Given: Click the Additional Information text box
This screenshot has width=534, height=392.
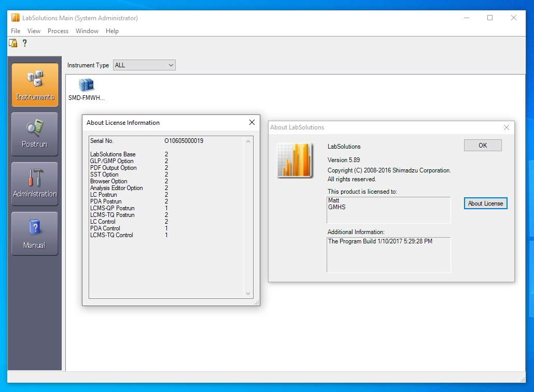Looking at the screenshot, I should point(389,254).
